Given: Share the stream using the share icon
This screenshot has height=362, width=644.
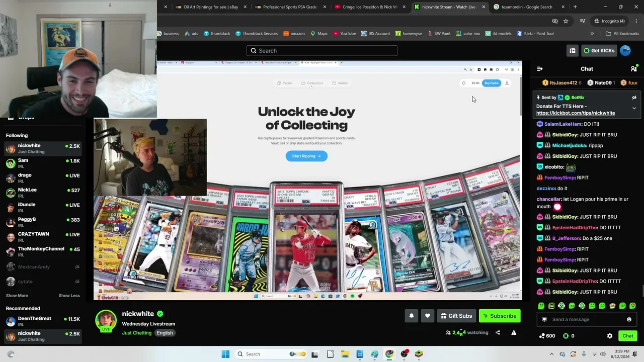Looking at the screenshot, I should pyautogui.click(x=498, y=333).
